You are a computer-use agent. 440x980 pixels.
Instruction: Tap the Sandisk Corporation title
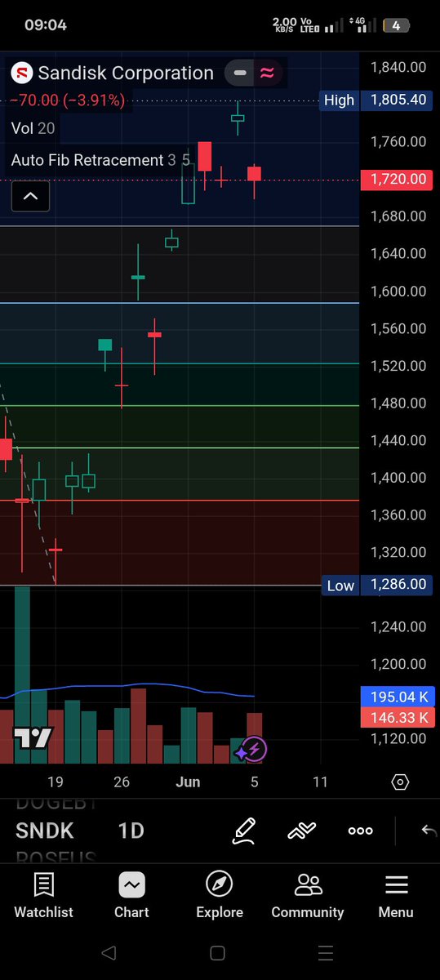tap(126, 73)
